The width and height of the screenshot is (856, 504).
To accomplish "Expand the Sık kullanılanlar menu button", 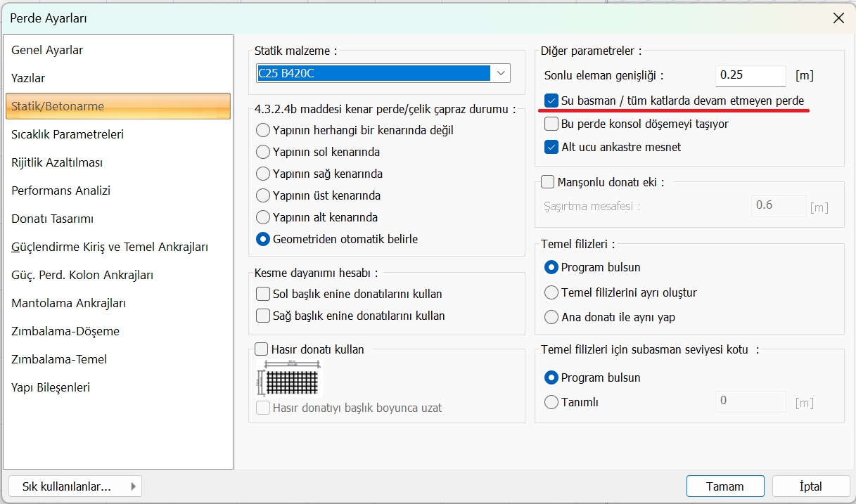I will tap(75, 486).
